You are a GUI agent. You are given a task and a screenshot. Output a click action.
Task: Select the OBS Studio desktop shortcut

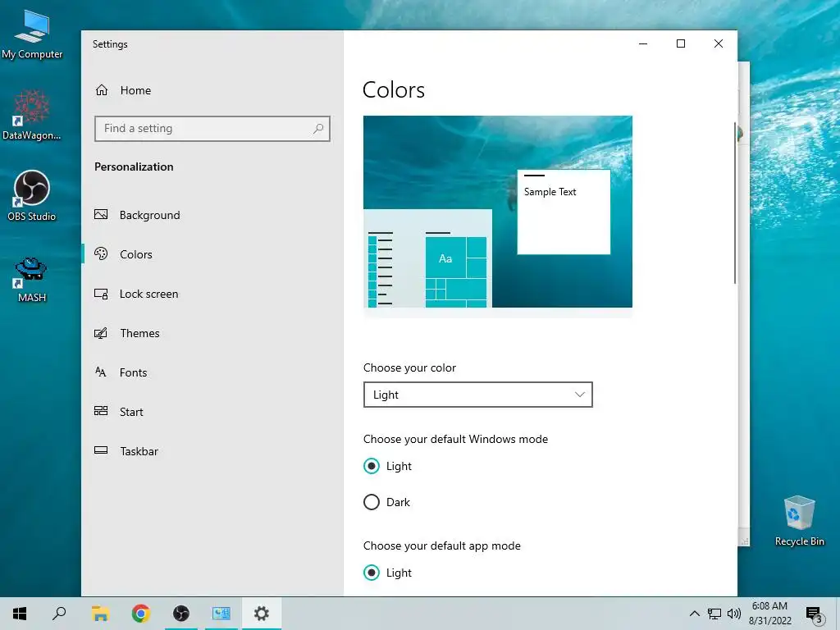[x=32, y=196]
